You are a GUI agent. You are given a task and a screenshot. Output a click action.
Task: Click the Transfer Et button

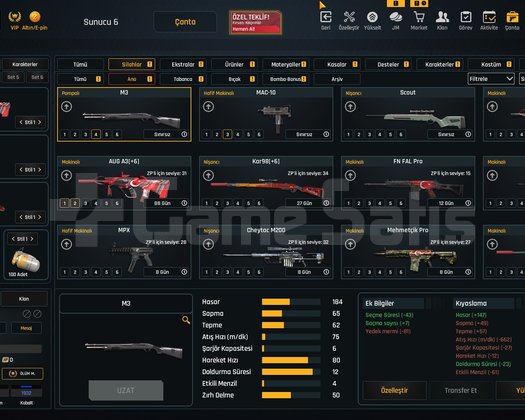(x=461, y=390)
